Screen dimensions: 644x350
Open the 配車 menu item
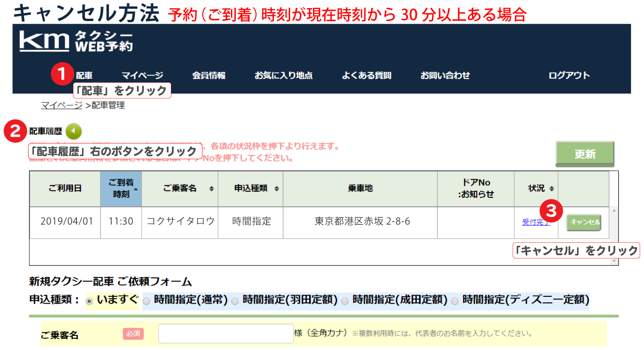pos(84,75)
